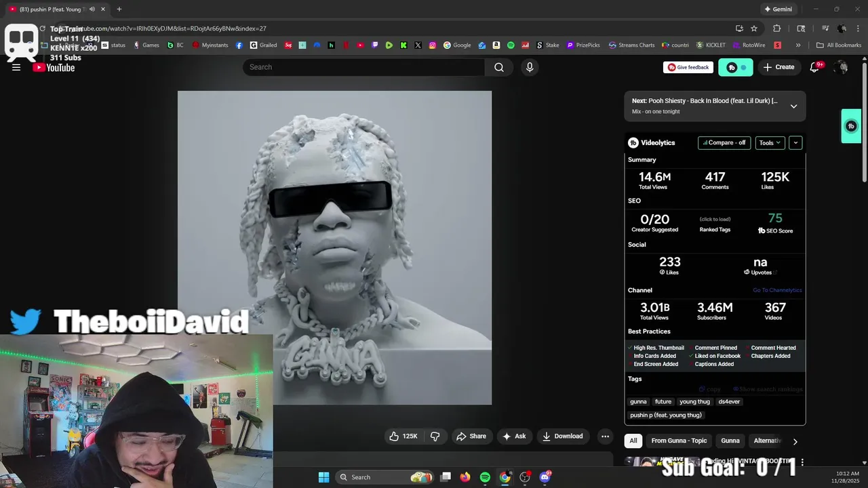Viewport: 868px width, 488px height.
Task: Open Videolytics Tools dropdown
Action: coord(770,143)
